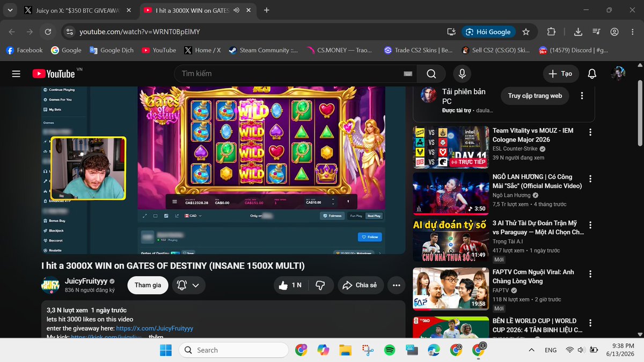The height and width of the screenshot is (362, 644).
Task: Select the I hit a 3000X WIN tab
Action: pyautogui.click(x=197, y=10)
